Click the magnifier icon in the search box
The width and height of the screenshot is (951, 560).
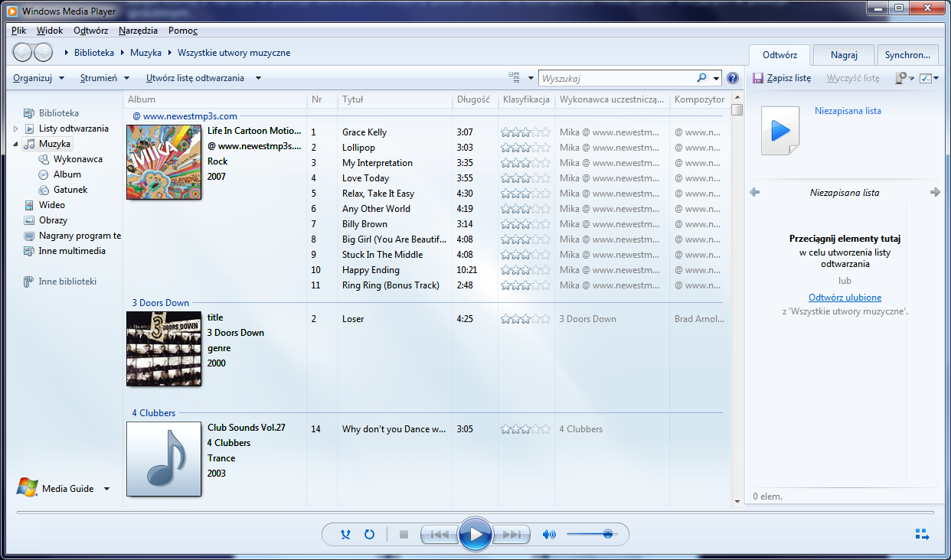click(702, 78)
